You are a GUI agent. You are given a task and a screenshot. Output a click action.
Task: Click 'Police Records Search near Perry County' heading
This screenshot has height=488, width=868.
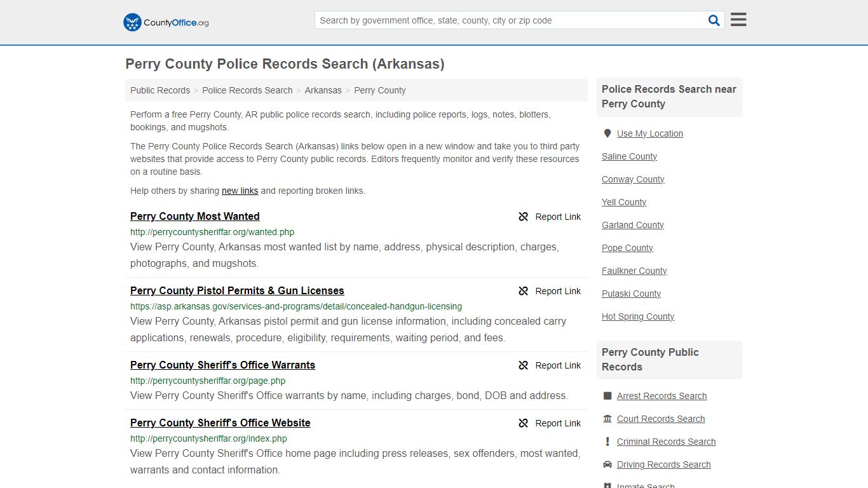click(x=669, y=97)
